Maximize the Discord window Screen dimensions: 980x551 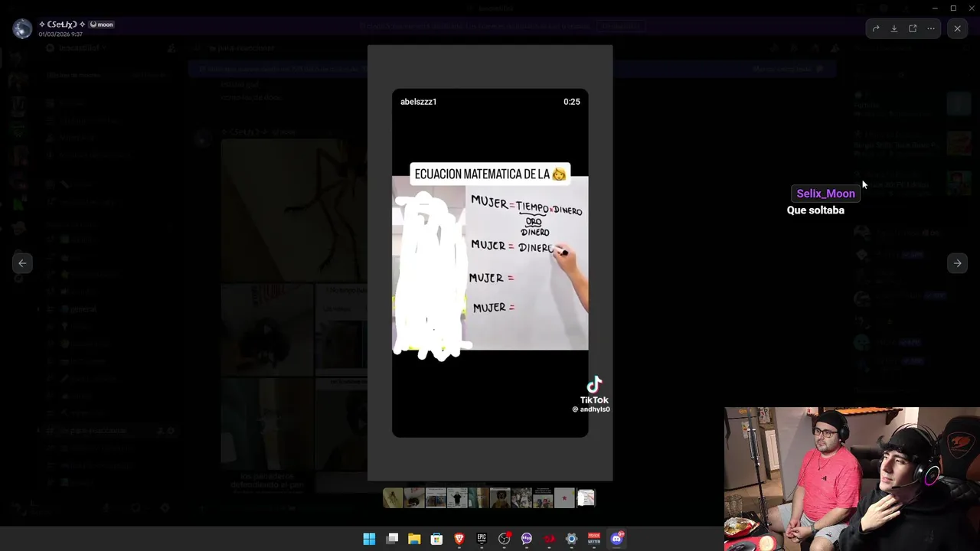pos(953,8)
